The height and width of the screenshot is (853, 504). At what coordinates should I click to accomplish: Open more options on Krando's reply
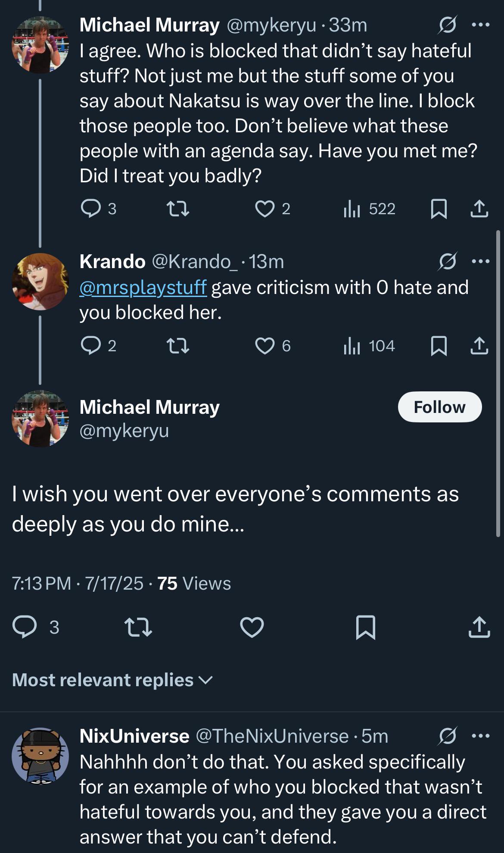tap(481, 261)
